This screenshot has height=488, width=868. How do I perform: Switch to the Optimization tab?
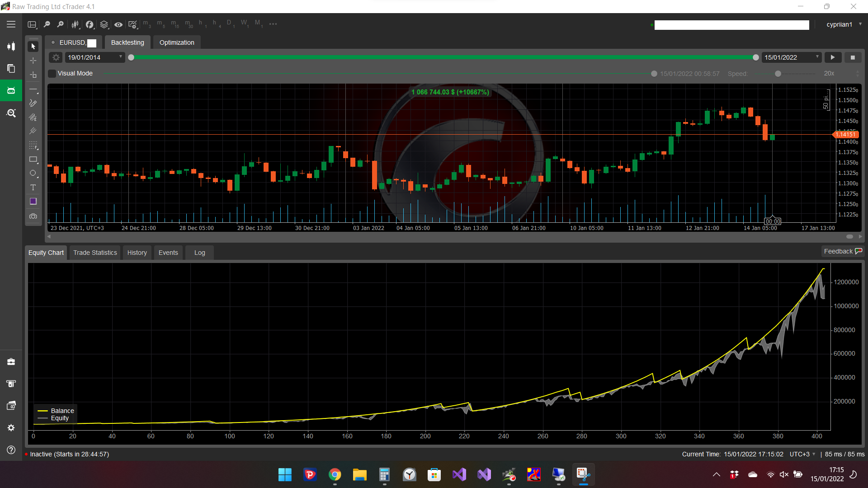click(177, 42)
